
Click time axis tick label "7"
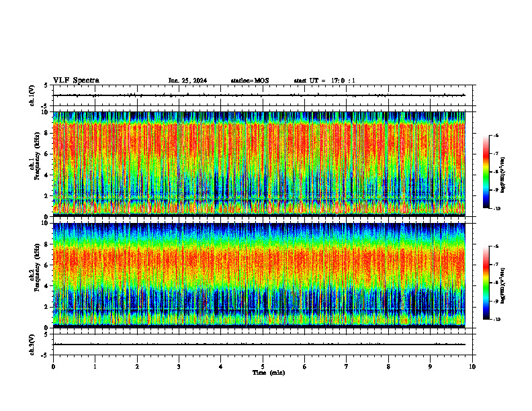tap(347, 367)
